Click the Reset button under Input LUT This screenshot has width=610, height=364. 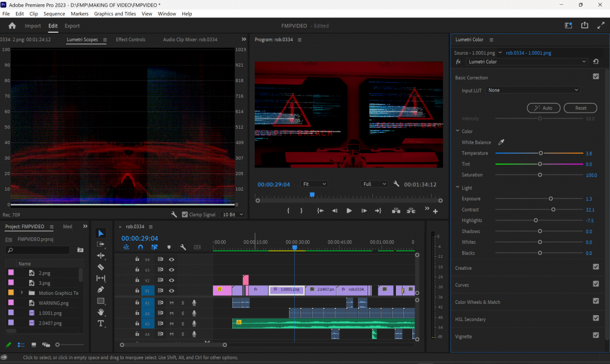click(580, 108)
